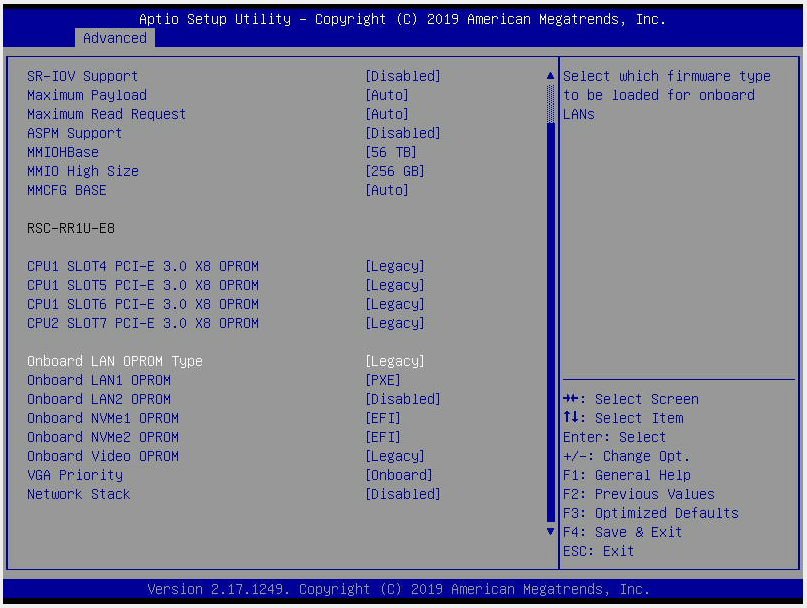
Task: Toggle Network Stack Disabled value
Action: point(402,494)
